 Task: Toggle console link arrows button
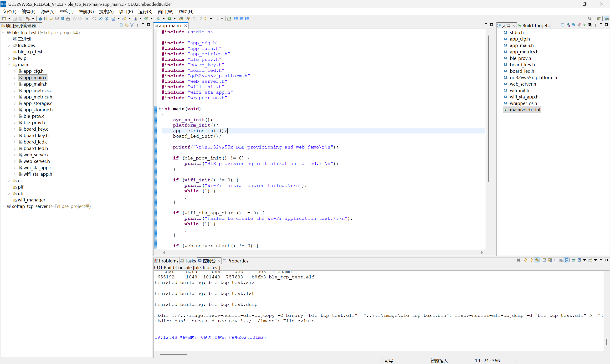pyautogui.click(x=537, y=260)
